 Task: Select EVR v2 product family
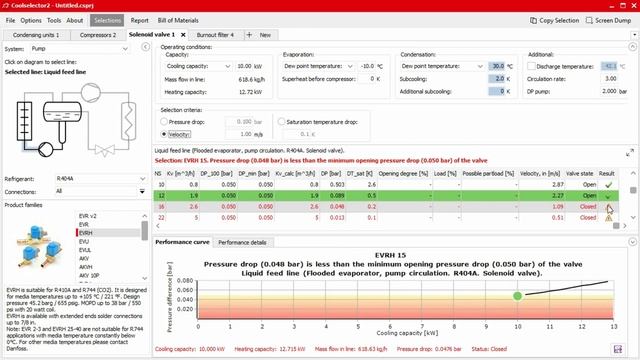tap(87, 216)
